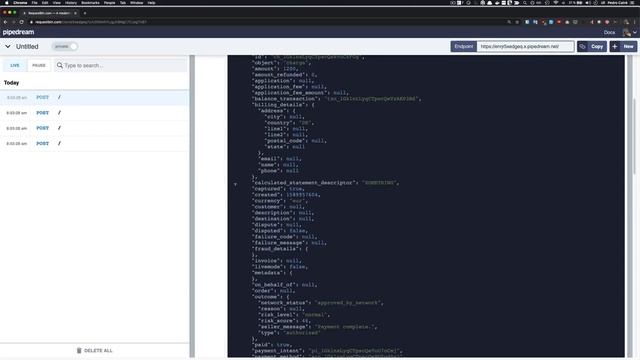Select the endpoint URL field
This screenshot has height=360, width=640.
pyautogui.click(x=525, y=47)
